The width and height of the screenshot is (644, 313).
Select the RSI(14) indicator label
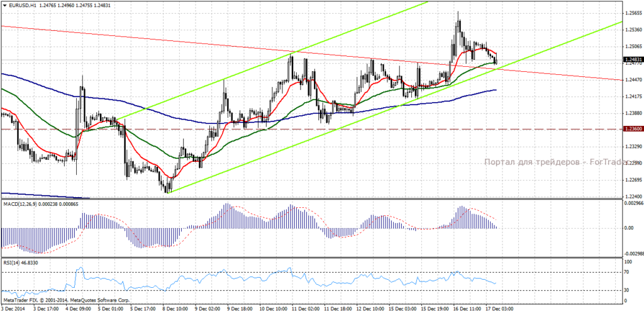(x=11, y=261)
